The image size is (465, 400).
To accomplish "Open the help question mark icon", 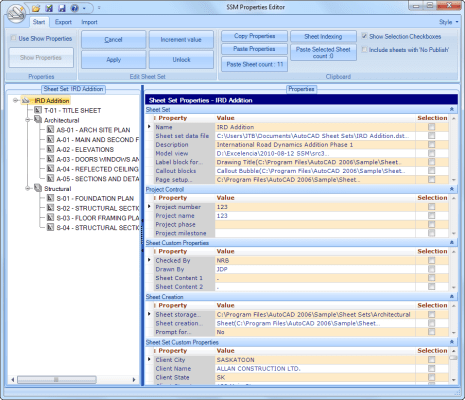I will click(74, 8).
